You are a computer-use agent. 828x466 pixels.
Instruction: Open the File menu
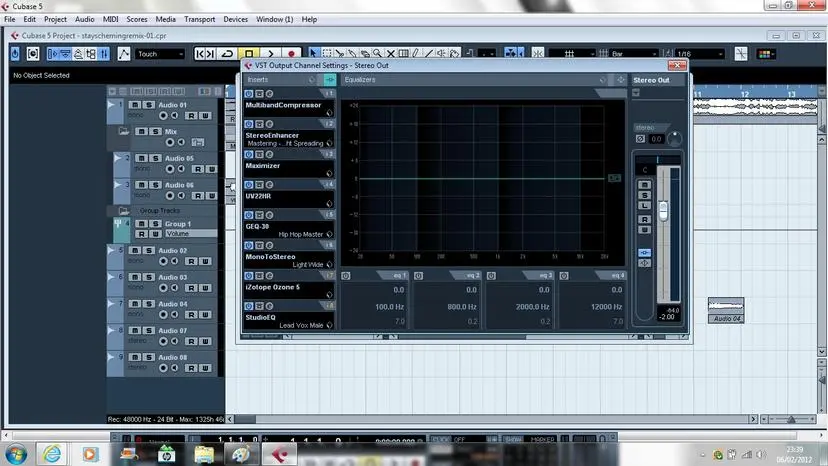click(10, 20)
